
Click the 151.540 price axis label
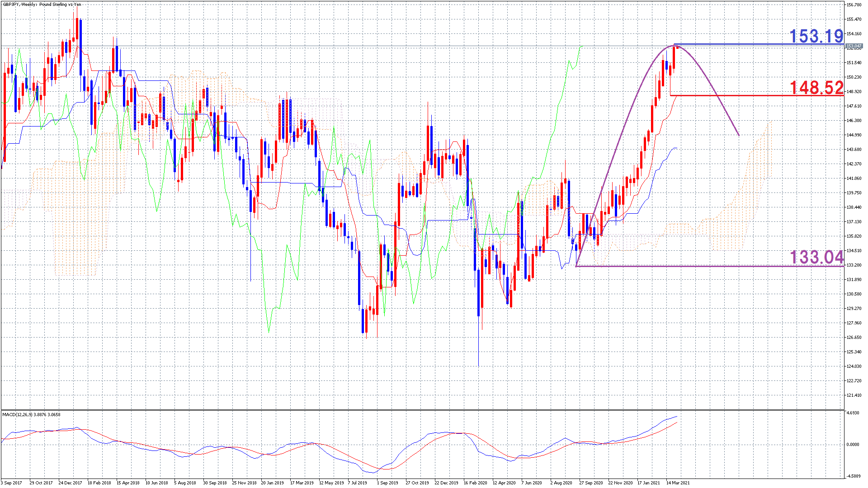(x=854, y=63)
